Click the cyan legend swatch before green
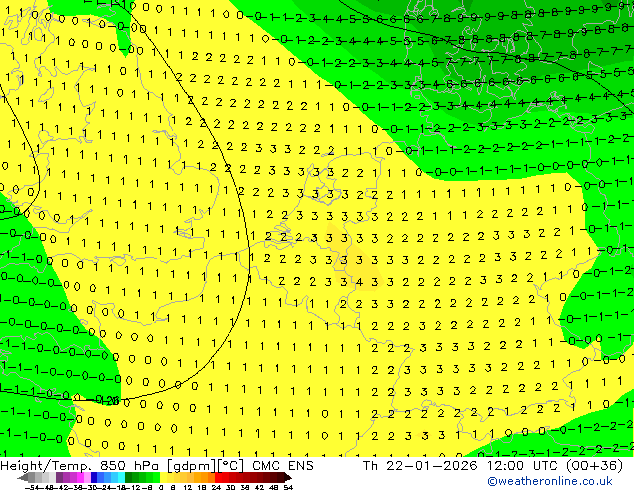Image resolution: width=634 pixels, height=490 pixels. pos(121,477)
